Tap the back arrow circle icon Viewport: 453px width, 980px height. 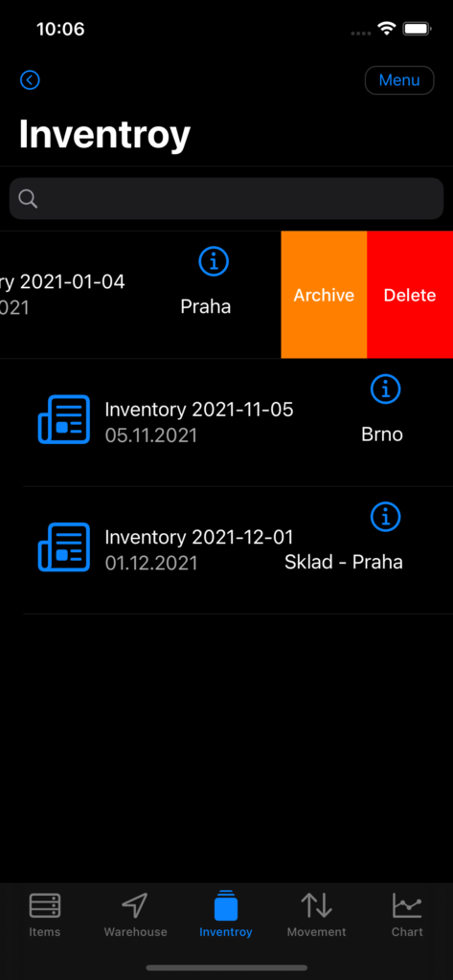click(30, 80)
